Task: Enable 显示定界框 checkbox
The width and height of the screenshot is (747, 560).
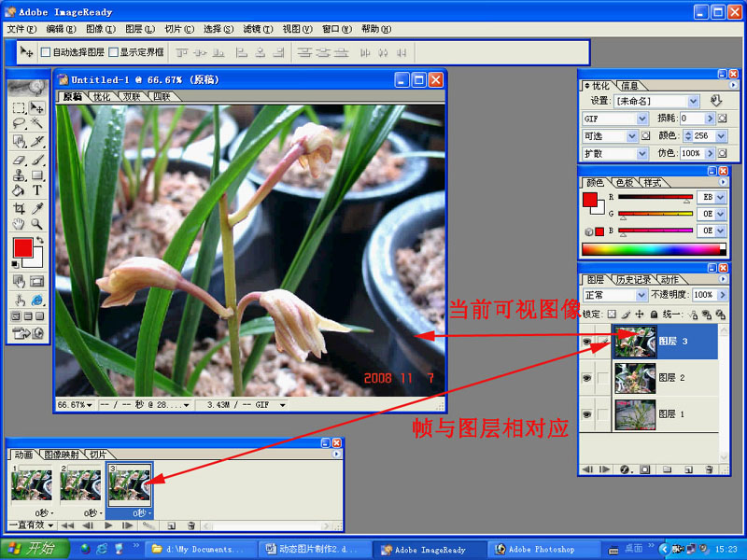Action: point(113,52)
